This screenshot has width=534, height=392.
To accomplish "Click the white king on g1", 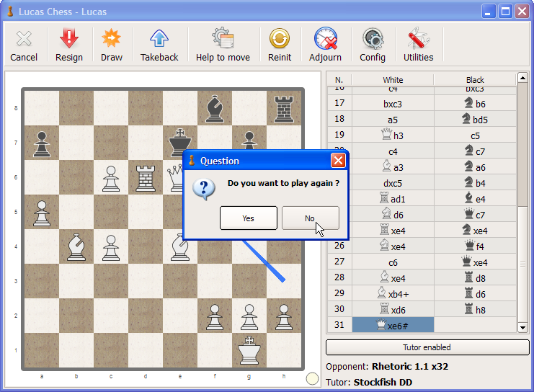I will point(249,350).
